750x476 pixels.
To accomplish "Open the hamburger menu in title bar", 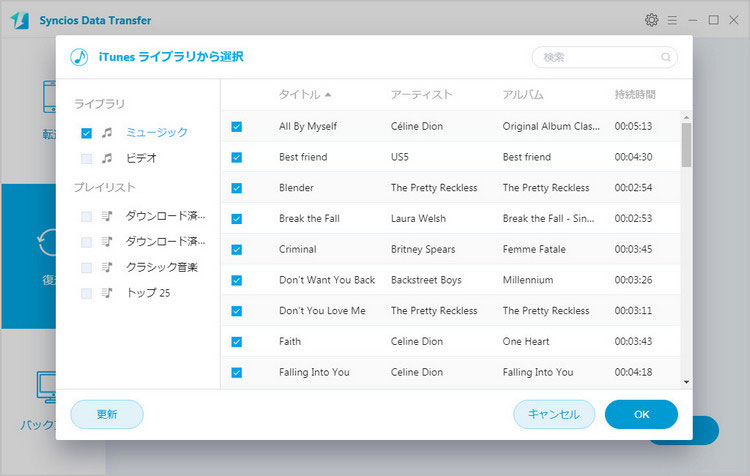I will tap(672, 20).
